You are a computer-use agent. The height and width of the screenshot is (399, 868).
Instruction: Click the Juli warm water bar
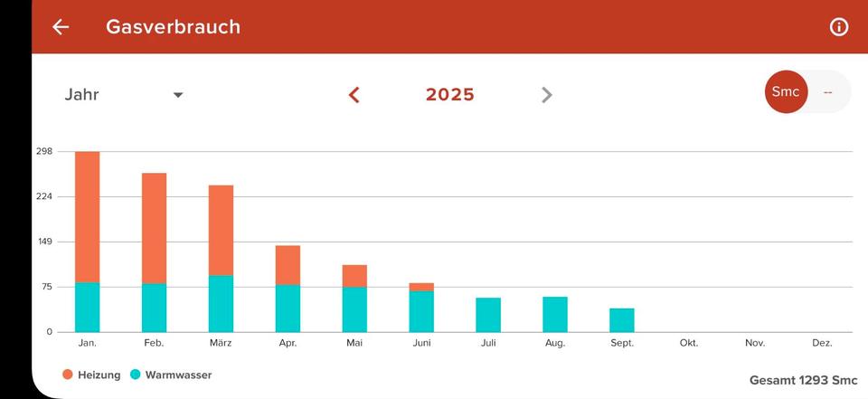point(488,315)
